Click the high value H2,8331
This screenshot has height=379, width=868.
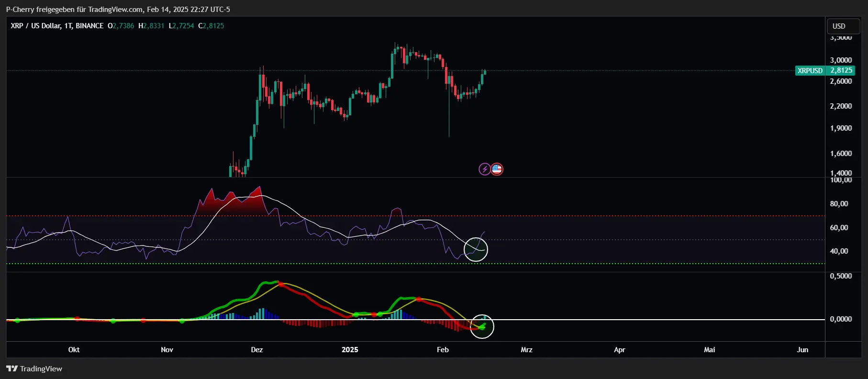(x=151, y=26)
